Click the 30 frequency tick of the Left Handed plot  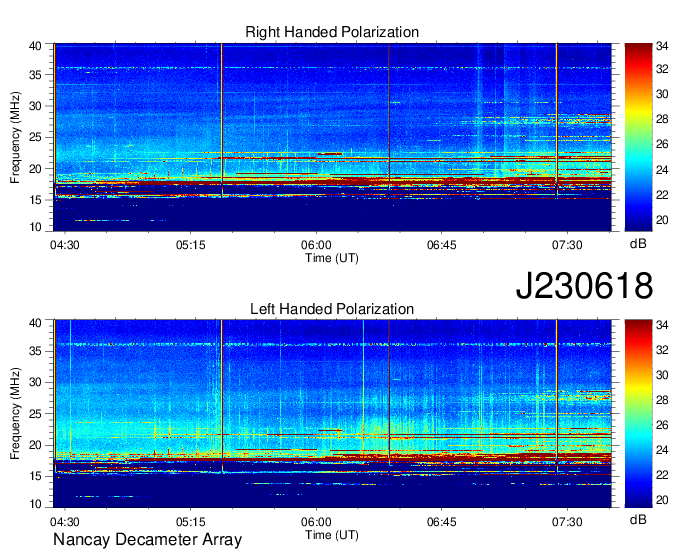click(x=35, y=382)
